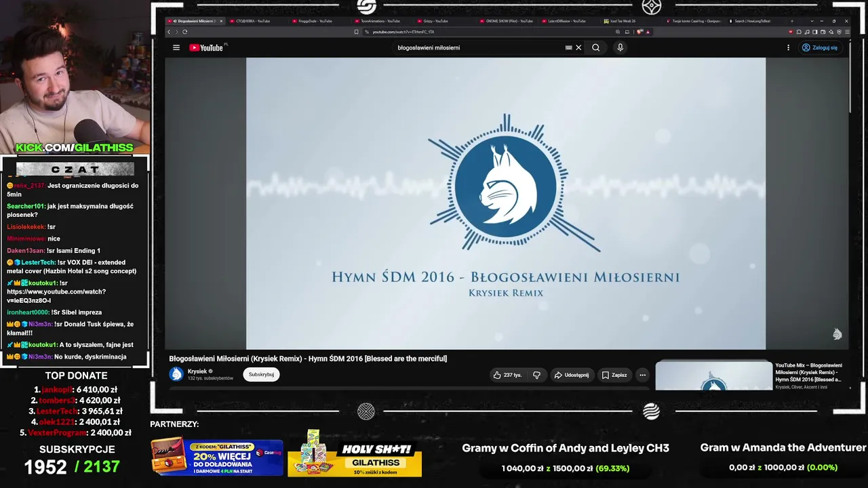Switch to the LatentDiffusion YouTube tab
The image size is (868, 488).
(569, 21)
